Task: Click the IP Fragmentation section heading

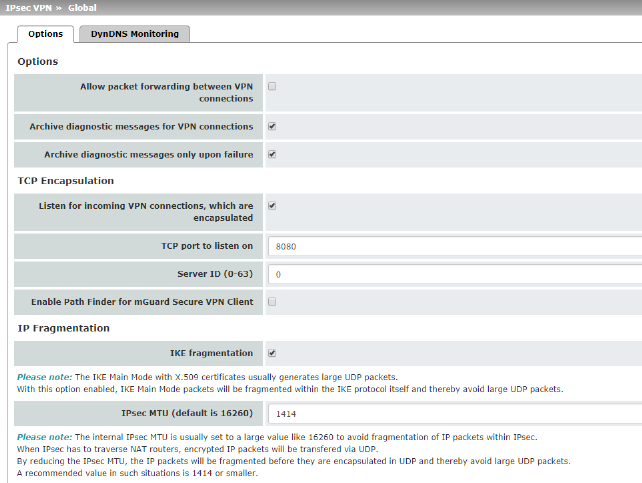Action: tap(63, 328)
